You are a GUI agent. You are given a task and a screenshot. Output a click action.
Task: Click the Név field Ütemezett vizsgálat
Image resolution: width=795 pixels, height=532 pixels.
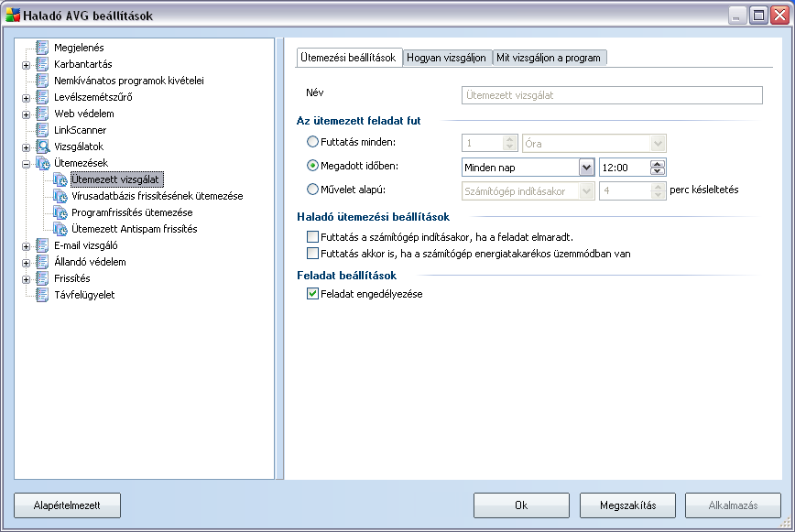[612, 95]
